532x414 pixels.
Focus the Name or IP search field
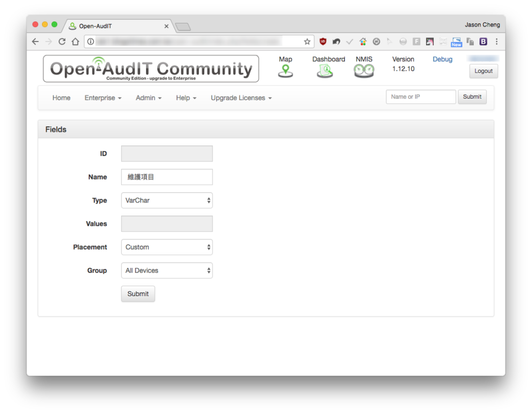click(421, 97)
